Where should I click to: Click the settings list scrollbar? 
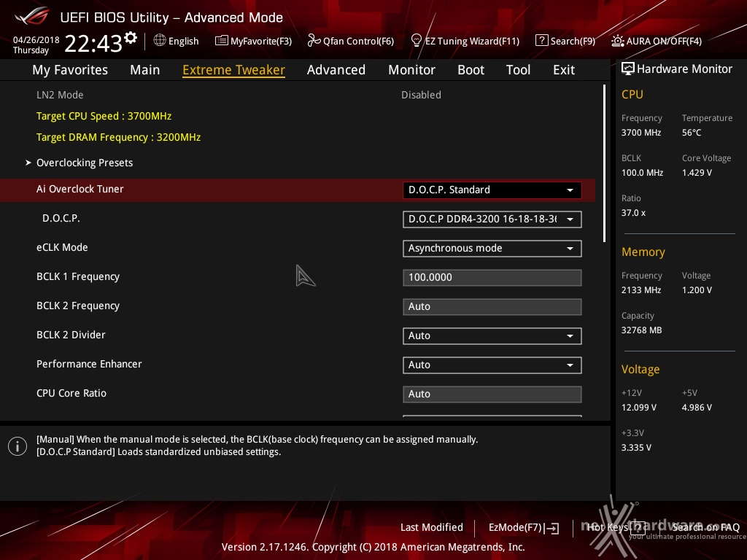coord(604,163)
